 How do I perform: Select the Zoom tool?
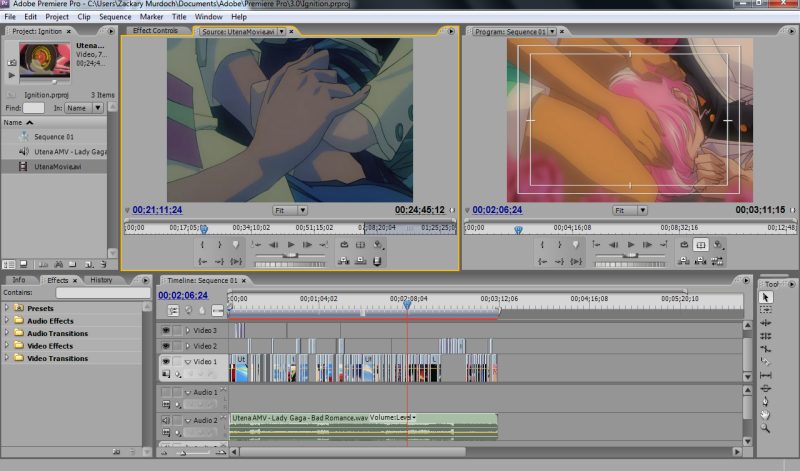point(765,428)
